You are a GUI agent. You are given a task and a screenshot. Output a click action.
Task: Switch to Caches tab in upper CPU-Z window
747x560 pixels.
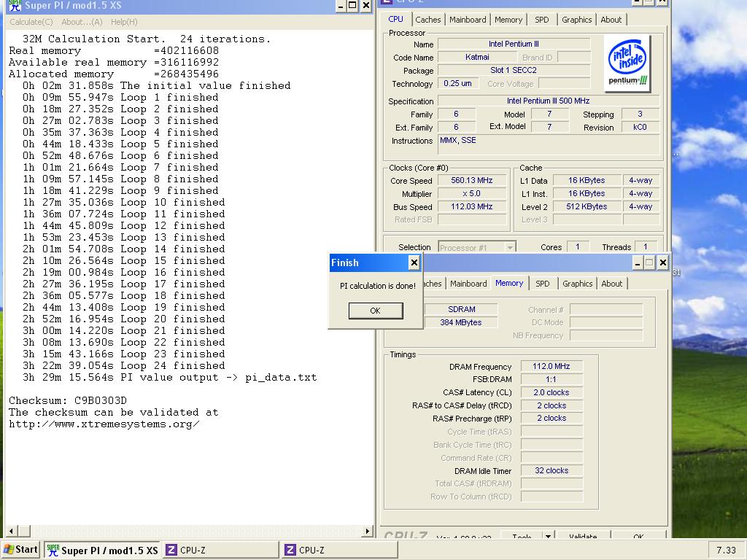click(427, 20)
